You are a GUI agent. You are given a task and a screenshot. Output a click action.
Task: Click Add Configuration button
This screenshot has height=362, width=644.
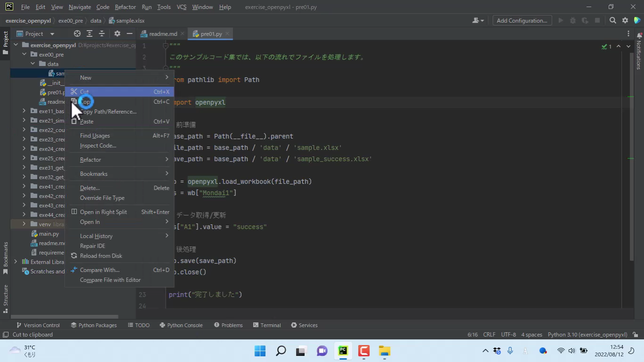click(522, 20)
